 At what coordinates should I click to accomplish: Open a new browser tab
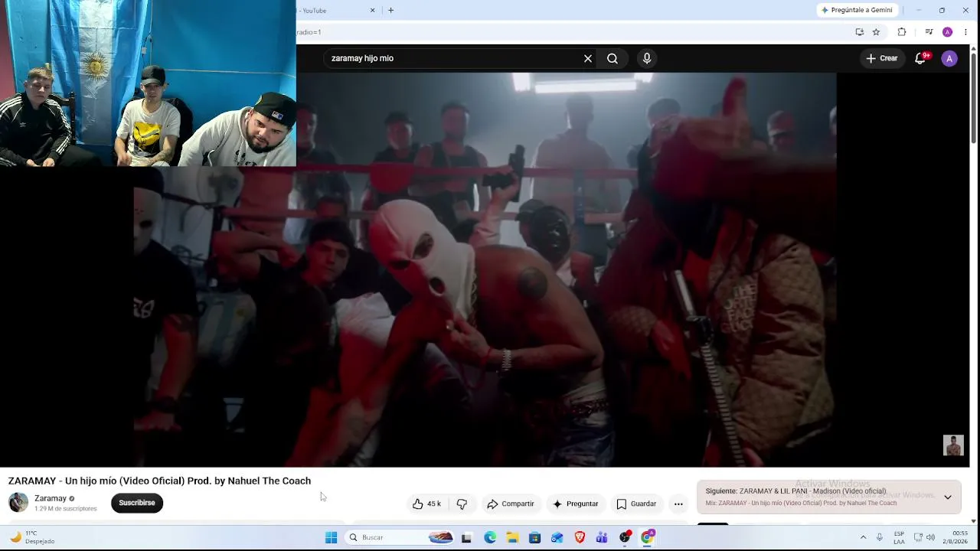pyautogui.click(x=390, y=10)
